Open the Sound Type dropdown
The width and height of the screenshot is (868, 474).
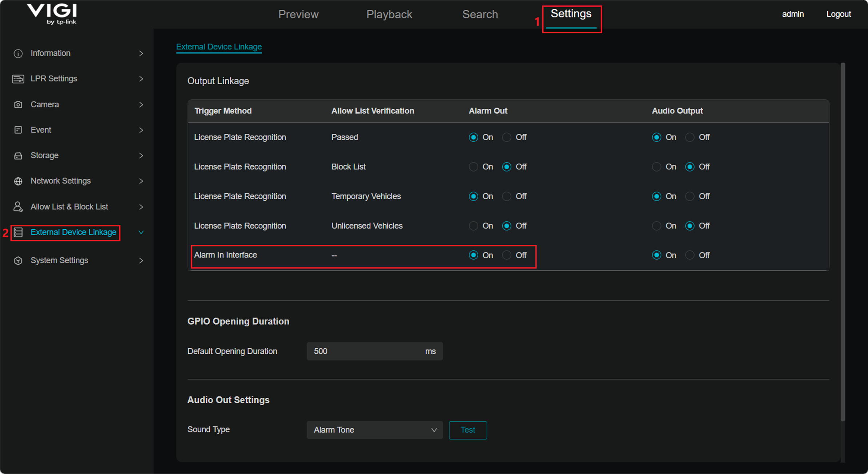pos(374,430)
